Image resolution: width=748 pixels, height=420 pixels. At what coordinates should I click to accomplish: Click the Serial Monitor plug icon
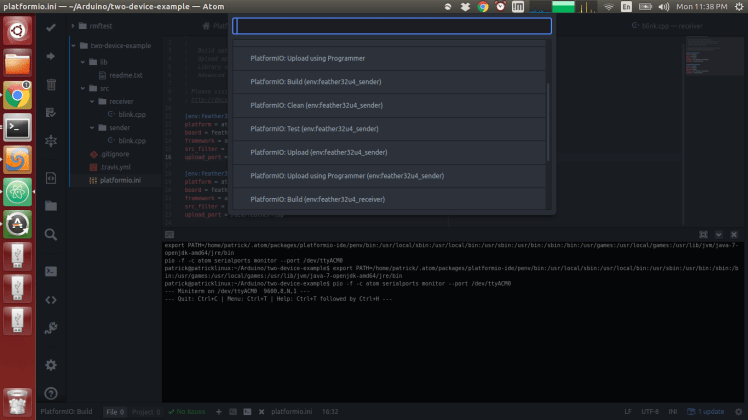[51, 328]
